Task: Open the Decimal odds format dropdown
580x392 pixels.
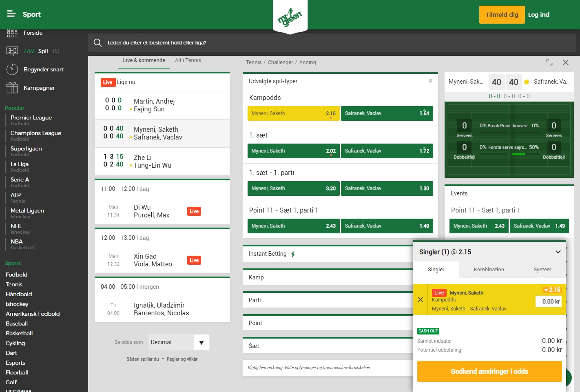Action: (201, 342)
